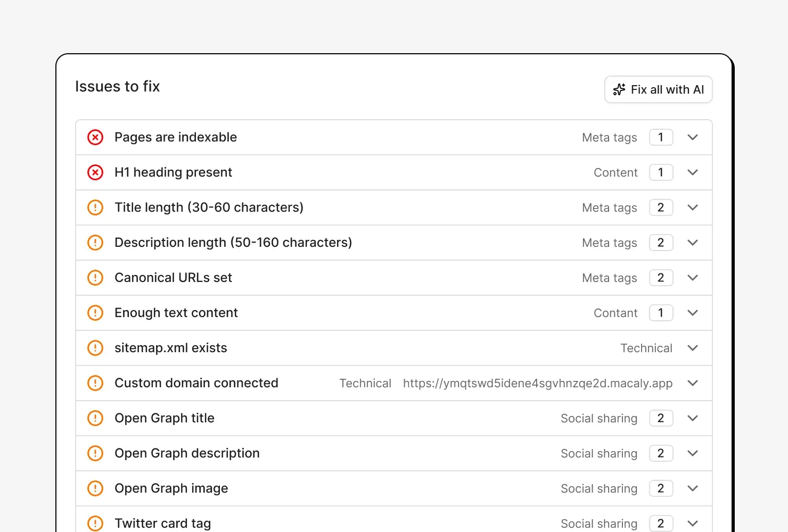Click the sparkle icon in Fix all button
The width and height of the screenshot is (788, 532).
tap(619, 89)
